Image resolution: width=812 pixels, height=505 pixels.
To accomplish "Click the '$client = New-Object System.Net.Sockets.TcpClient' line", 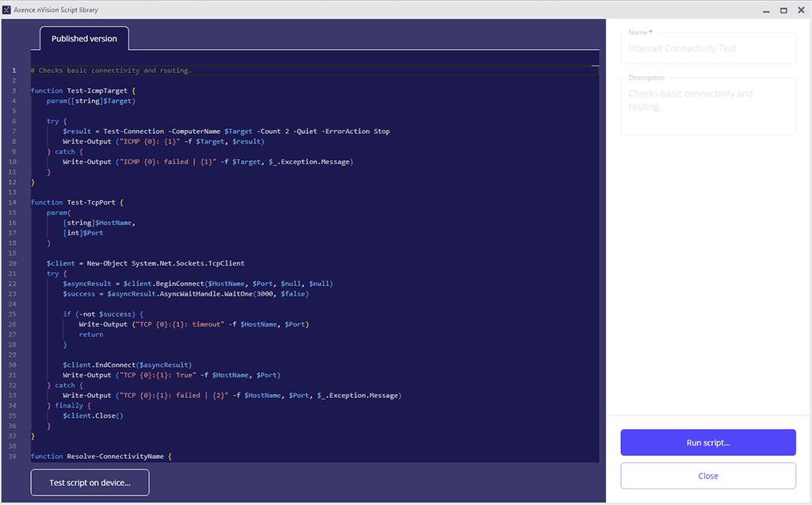I will pos(146,263).
